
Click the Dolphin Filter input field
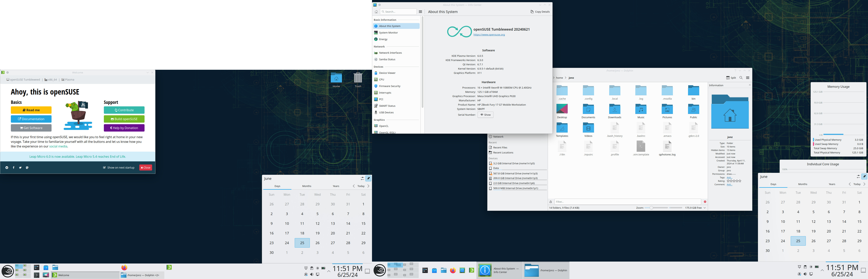point(627,202)
